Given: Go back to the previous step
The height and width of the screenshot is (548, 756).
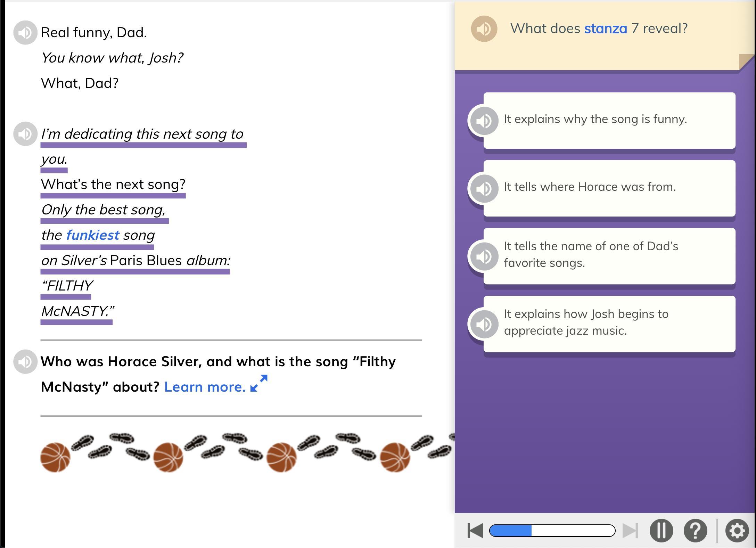Looking at the screenshot, I should click(x=475, y=531).
